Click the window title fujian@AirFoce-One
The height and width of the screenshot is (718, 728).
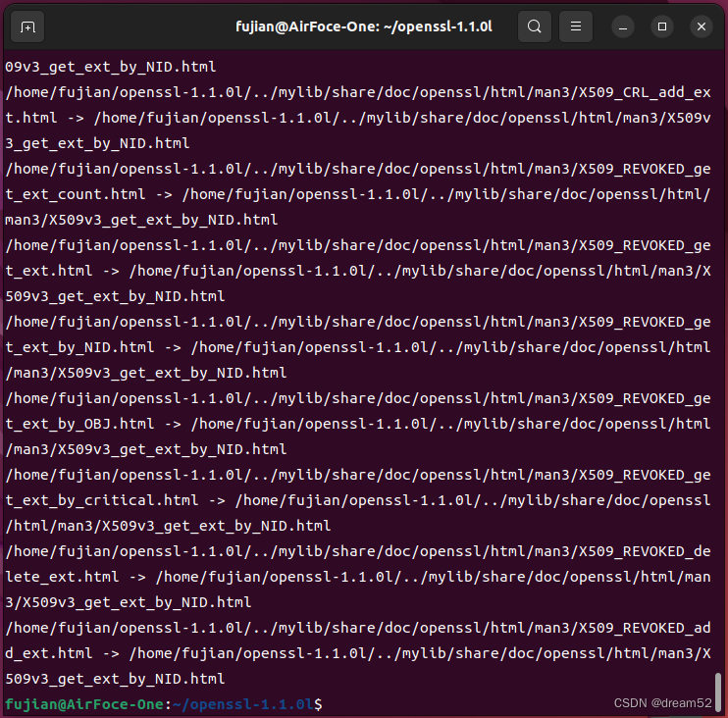[x=364, y=26]
